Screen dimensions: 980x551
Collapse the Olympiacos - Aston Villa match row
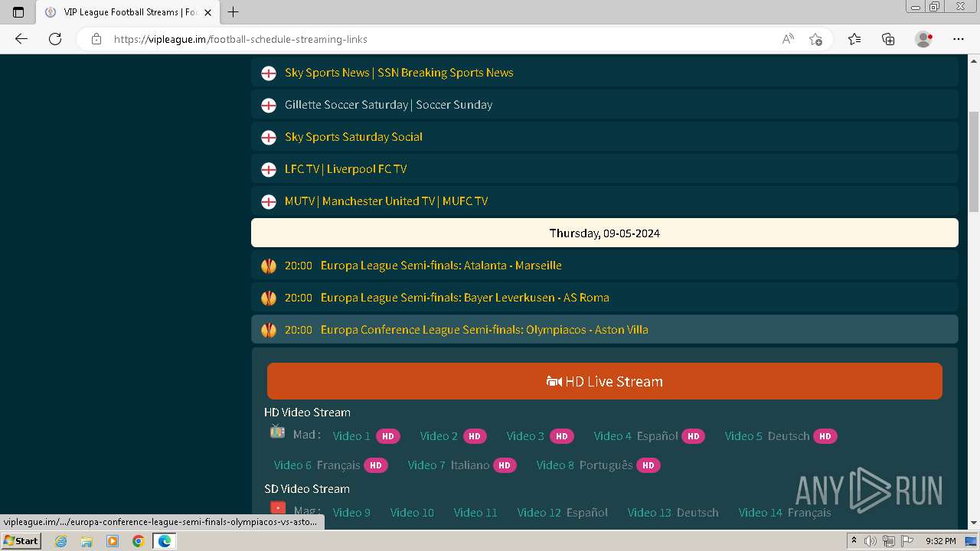[x=605, y=330]
